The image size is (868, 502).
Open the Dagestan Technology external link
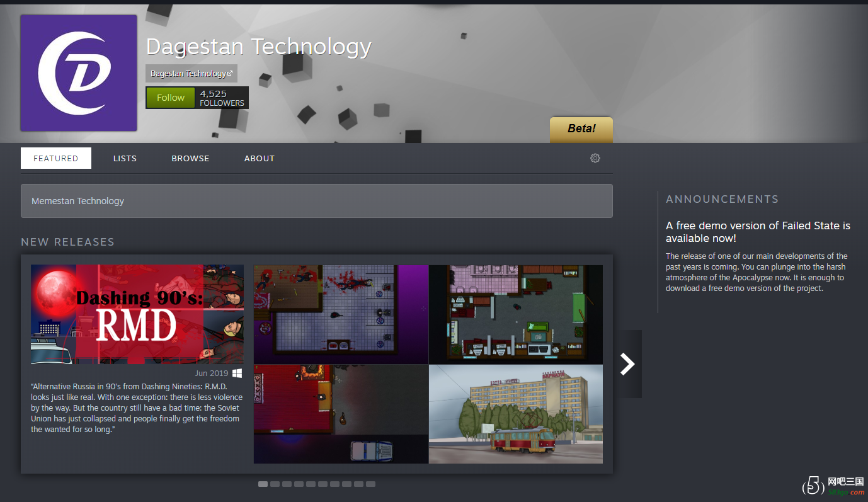[x=191, y=74]
